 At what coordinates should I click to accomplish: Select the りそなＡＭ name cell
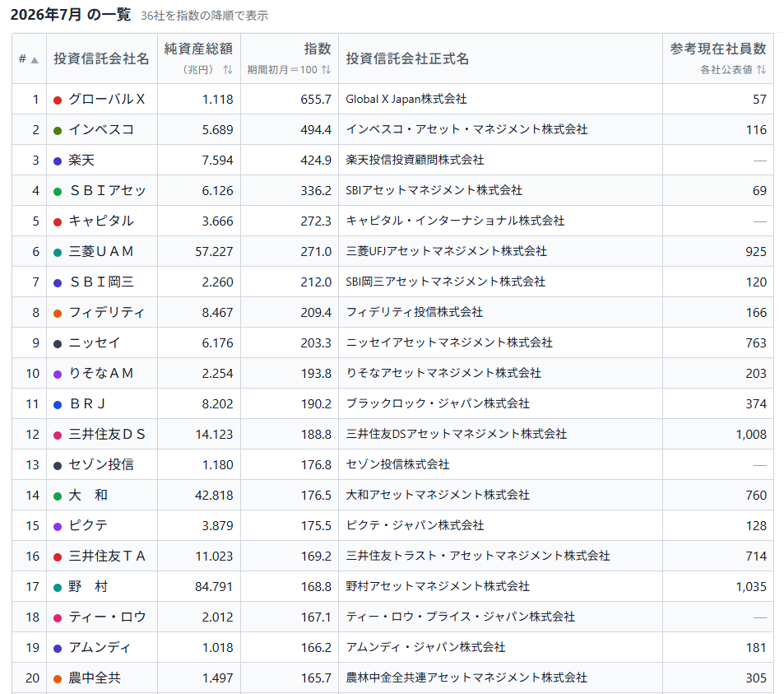(102, 373)
